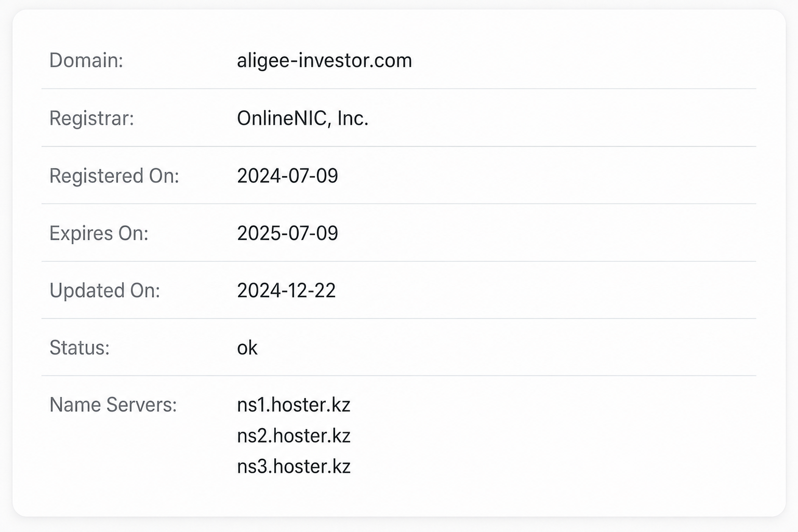
Task: Click the year 2024 in updated date
Action: [257, 290]
